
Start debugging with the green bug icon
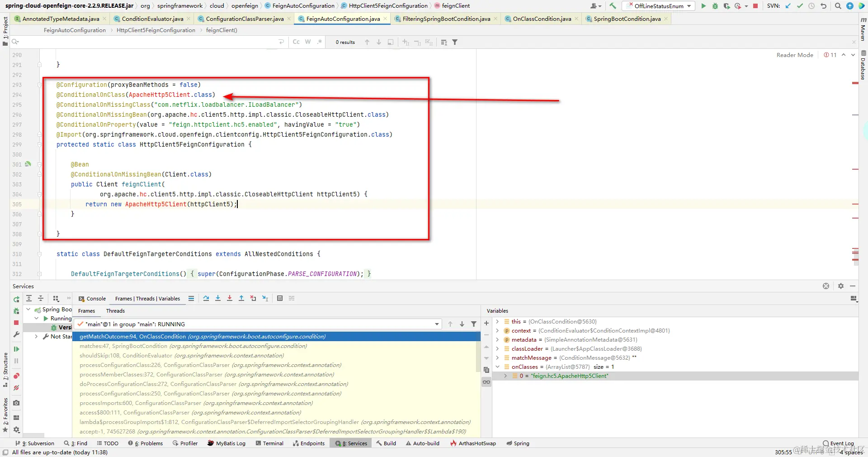coord(715,6)
